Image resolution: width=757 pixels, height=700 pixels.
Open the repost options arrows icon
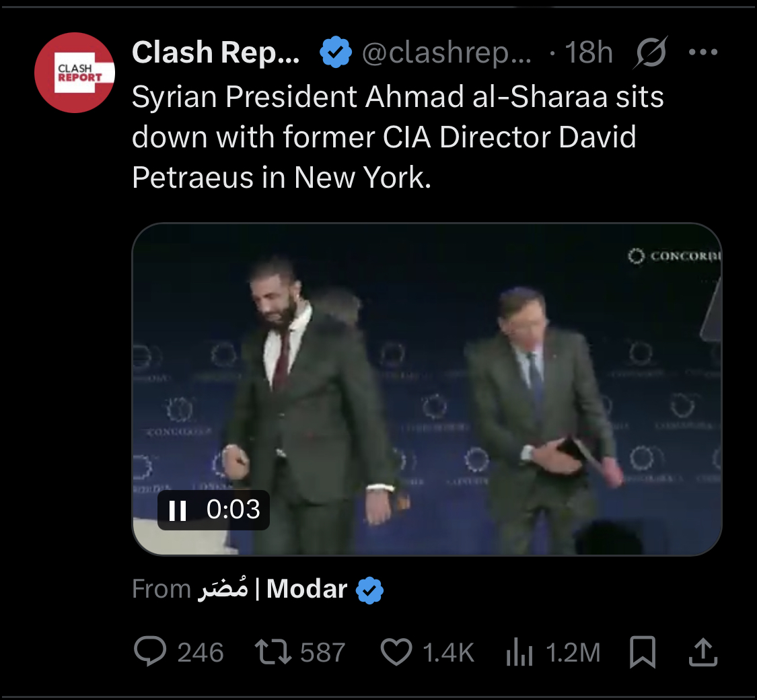(x=272, y=652)
